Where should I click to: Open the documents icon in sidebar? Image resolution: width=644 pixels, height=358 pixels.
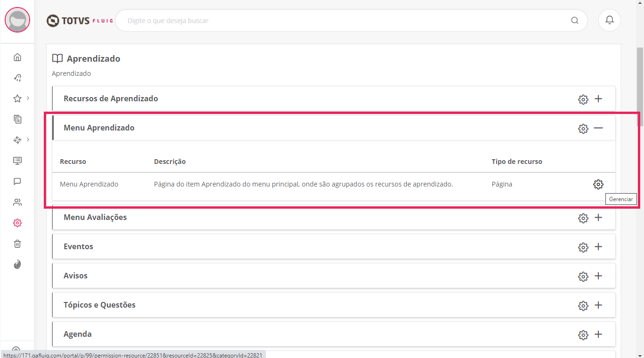[x=17, y=119]
